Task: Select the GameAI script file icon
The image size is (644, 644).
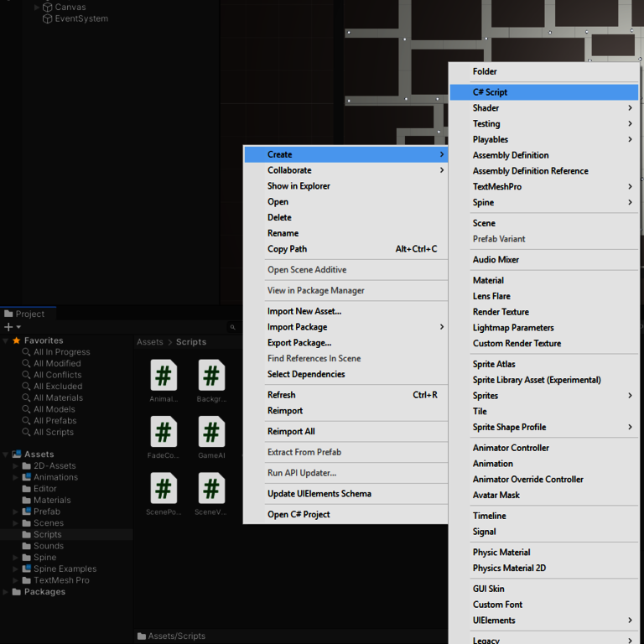Action: click(211, 431)
